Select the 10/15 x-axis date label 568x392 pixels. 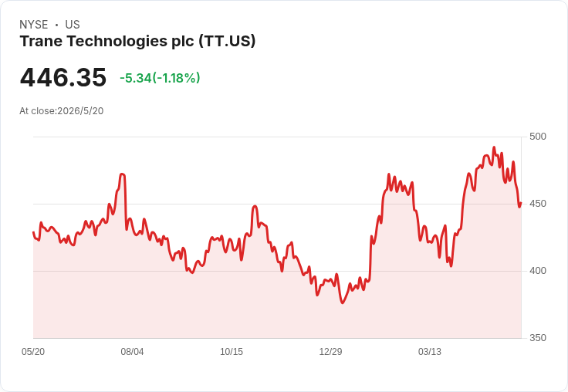point(232,351)
